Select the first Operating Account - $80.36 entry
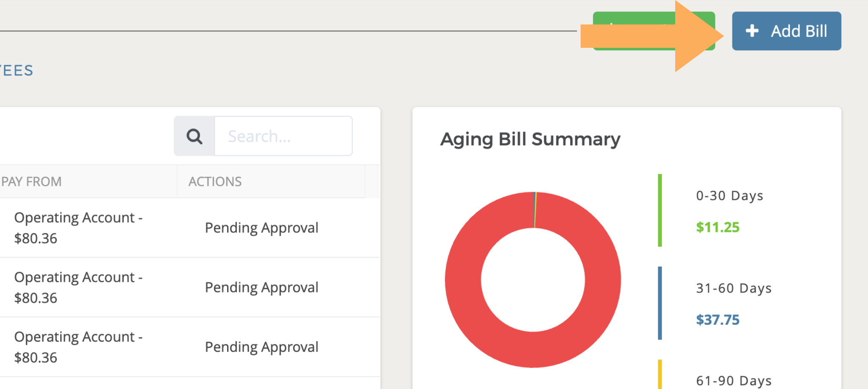Image resolution: width=868 pixels, height=389 pixels. pyautogui.click(x=78, y=228)
